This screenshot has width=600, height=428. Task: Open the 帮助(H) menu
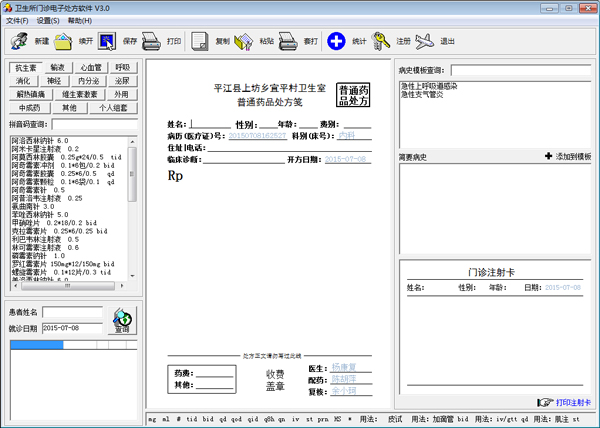coord(80,21)
